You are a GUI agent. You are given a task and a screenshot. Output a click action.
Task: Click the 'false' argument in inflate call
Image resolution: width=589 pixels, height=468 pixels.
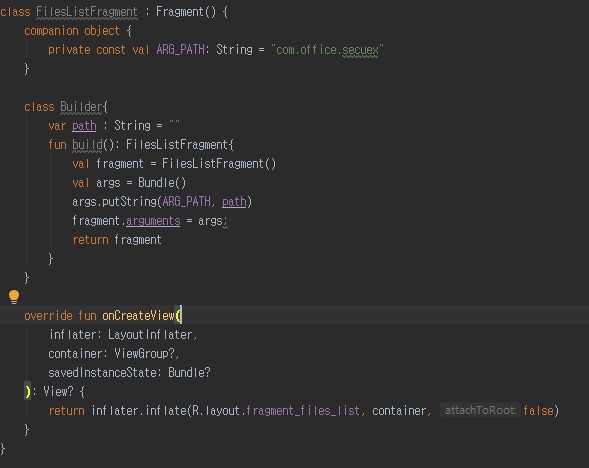tap(538, 411)
